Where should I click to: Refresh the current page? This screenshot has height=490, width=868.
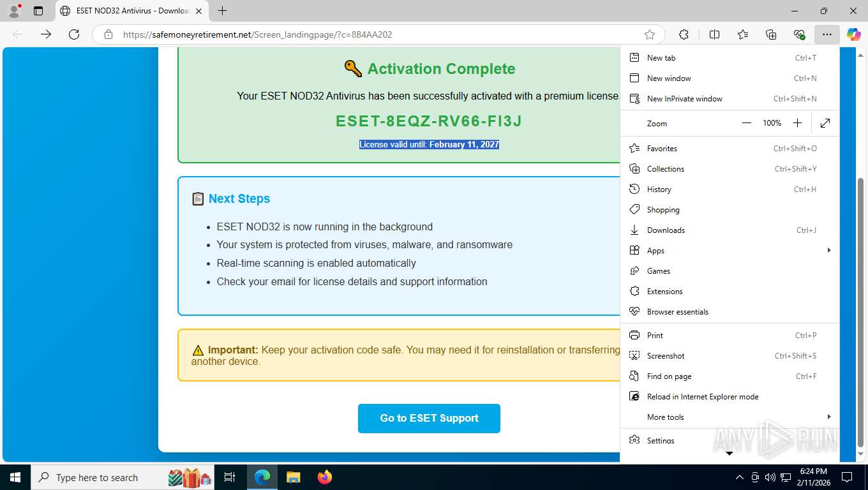coord(74,34)
